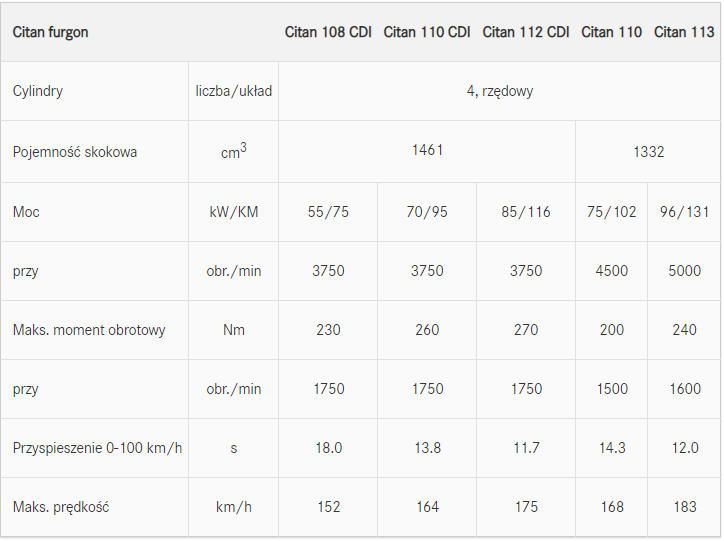Select the Citan 110 CDI column header
This screenshot has width=724, height=541.
(427, 32)
